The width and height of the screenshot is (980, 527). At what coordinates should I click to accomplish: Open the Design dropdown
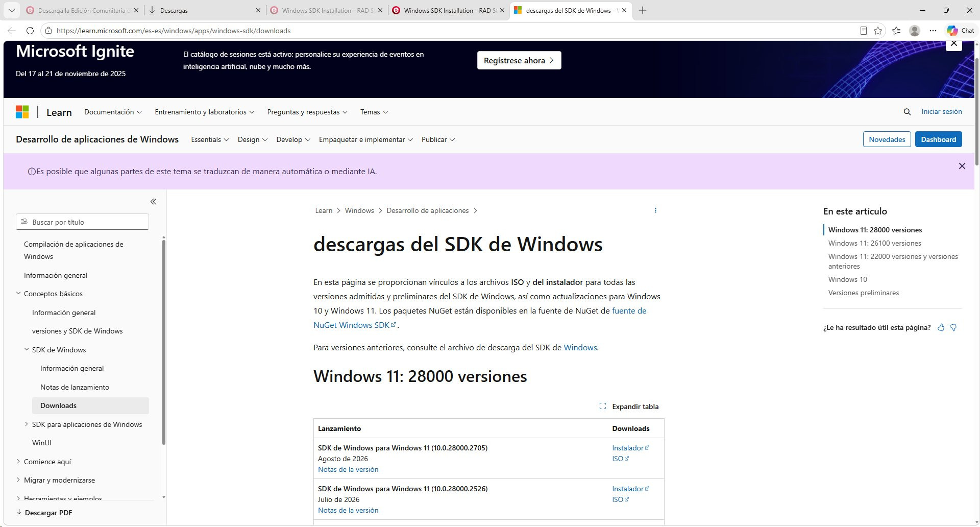pos(253,139)
